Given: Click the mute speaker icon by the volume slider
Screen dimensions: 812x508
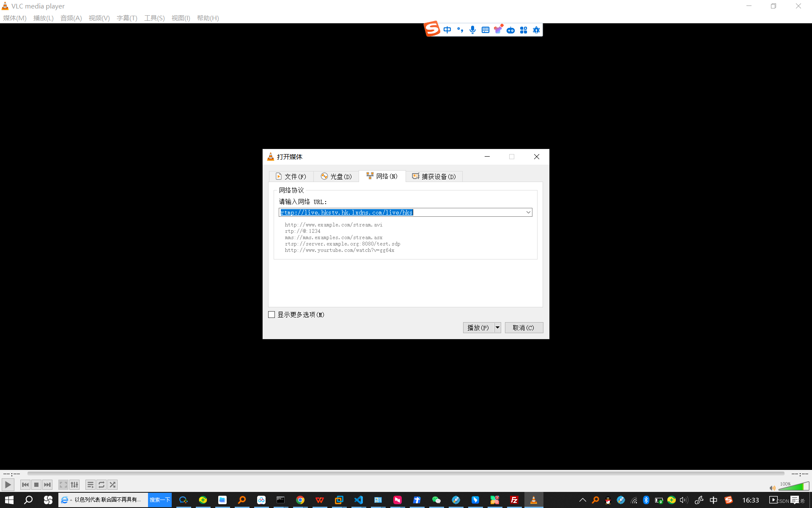Looking at the screenshot, I should point(772,488).
